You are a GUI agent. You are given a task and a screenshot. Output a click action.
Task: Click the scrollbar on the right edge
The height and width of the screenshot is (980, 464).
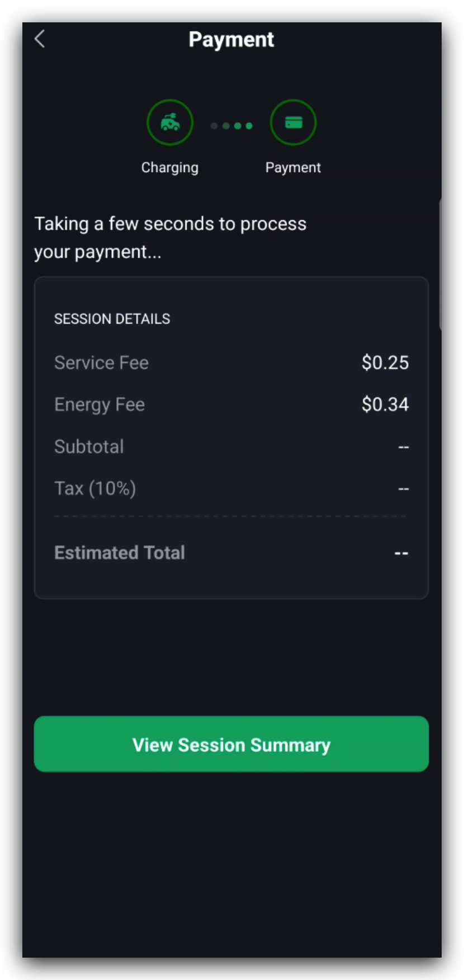pyautogui.click(x=441, y=264)
